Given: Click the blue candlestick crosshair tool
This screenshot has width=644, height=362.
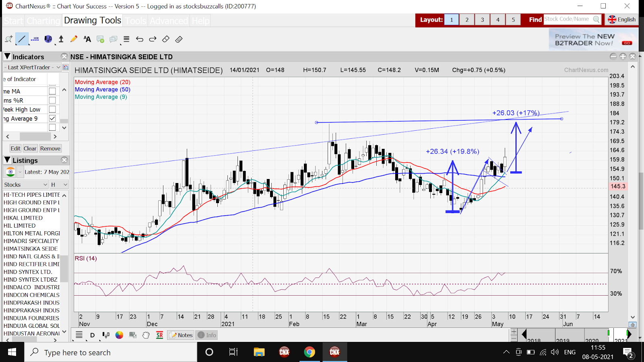Looking at the screenshot, I should click(48, 39).
